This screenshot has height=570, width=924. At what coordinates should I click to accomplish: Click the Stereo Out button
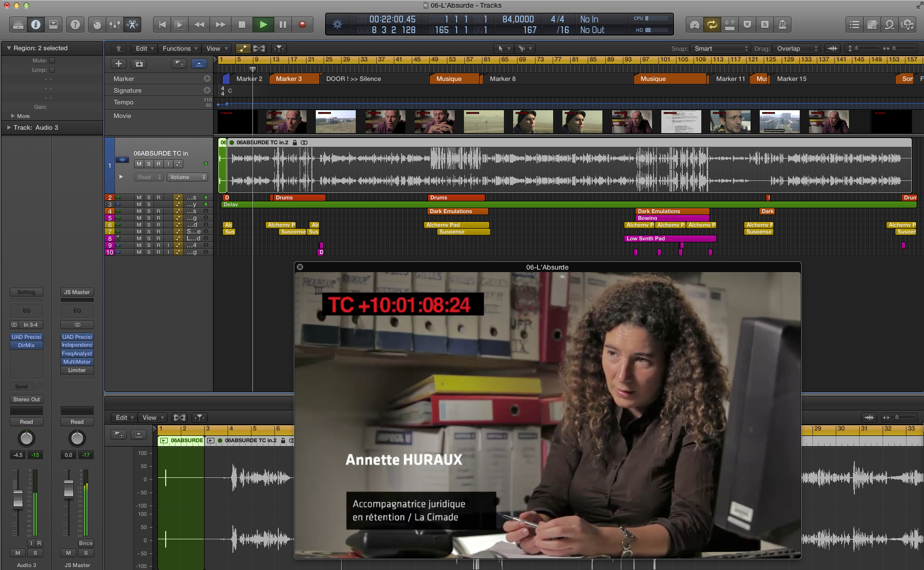pyautogui.click(x=26, y=399)
